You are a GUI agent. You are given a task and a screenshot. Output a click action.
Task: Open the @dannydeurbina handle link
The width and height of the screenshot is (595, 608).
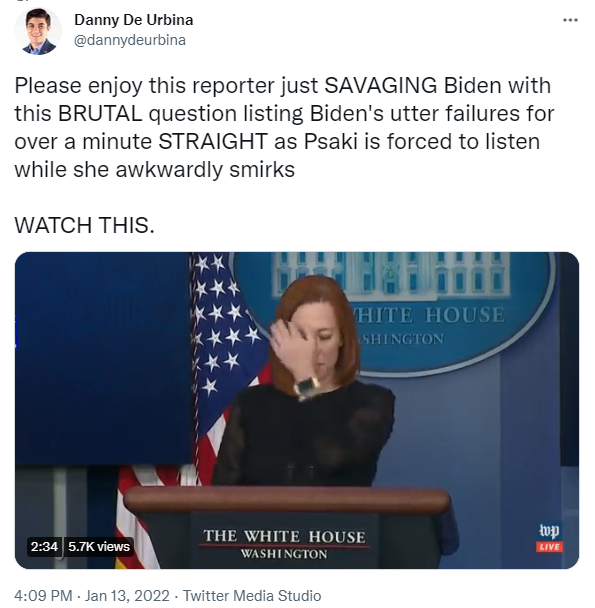[130, 40]
